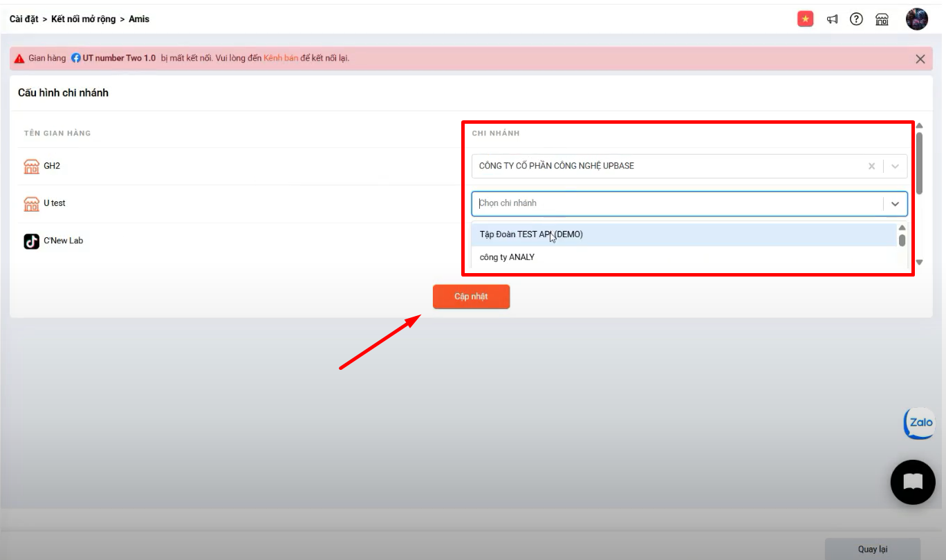Screen dimensions: 946x560
Task: Collapse the U test branch dropdown arrow
Action: (x=895, y=204)
